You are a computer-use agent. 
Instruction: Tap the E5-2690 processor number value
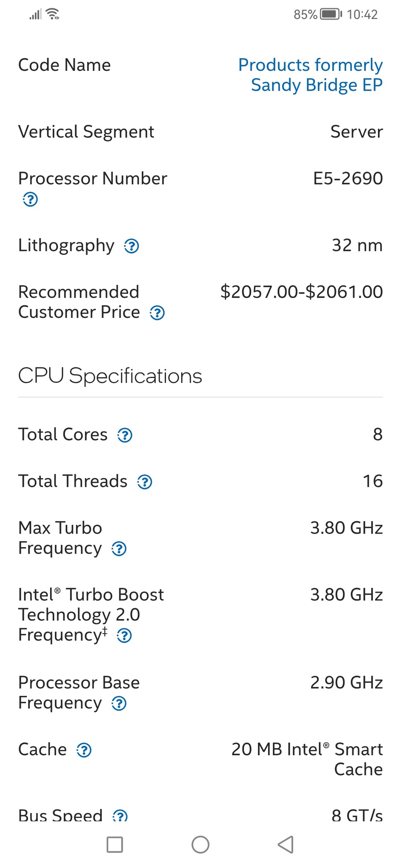(348, 178)
